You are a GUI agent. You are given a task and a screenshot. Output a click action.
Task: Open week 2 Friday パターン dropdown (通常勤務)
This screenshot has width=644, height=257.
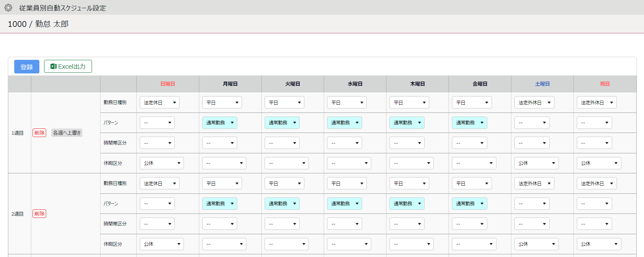coord(469,204)
